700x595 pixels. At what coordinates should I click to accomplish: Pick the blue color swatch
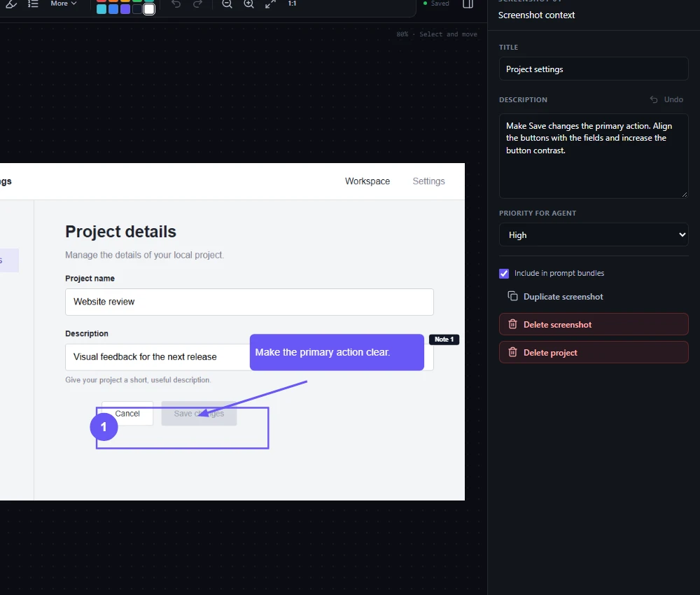[x=113, y=9]
